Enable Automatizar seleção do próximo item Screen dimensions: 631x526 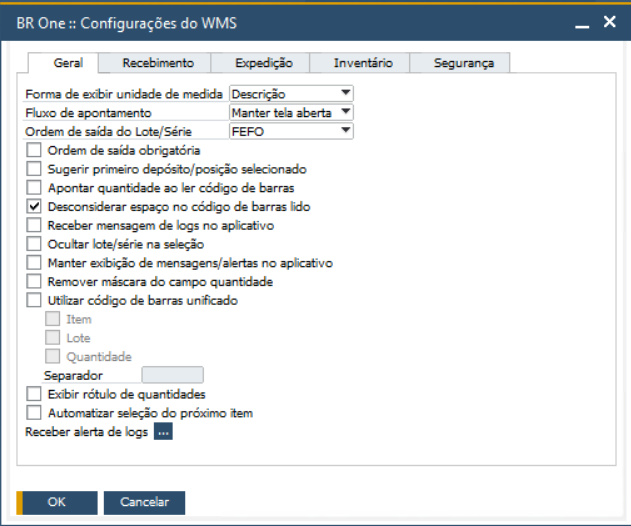(x=35, y=413)
